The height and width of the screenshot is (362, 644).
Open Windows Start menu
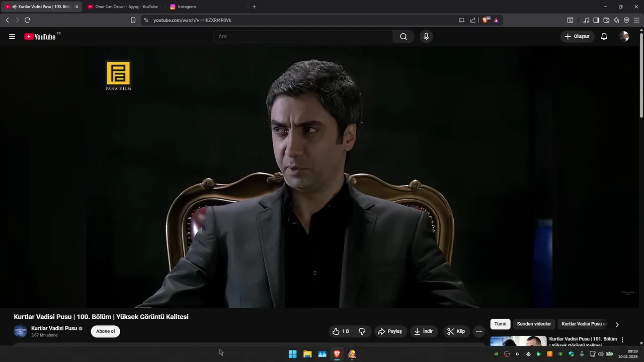pos(292,354)
